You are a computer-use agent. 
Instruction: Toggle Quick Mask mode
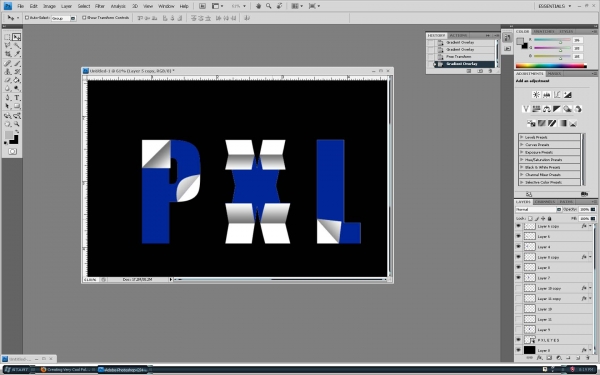(12, 152)
